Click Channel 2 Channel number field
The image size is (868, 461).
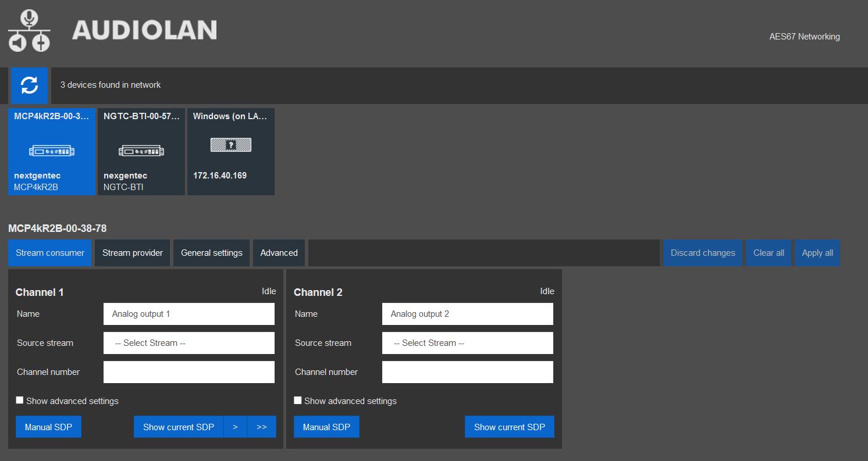[x=468, y=372]
